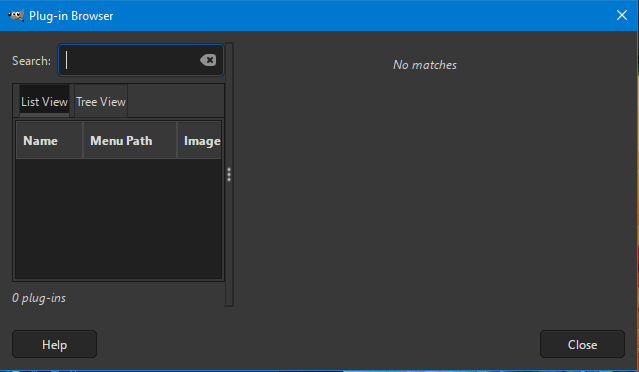
Task: Sort by the Image types column header
Action: [200, 141]
